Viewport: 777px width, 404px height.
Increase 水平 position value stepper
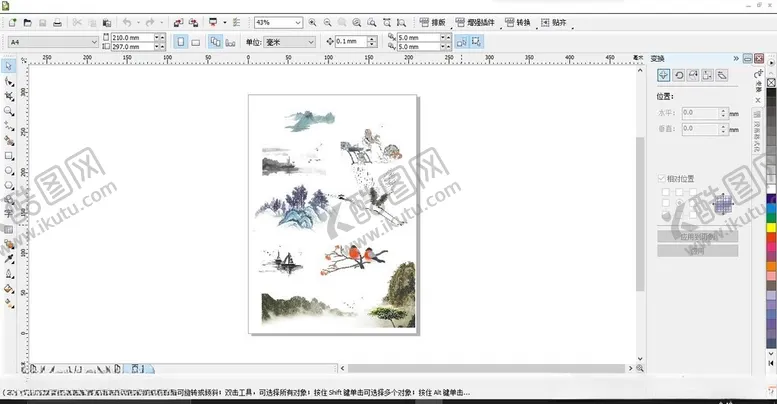click(723, 111)
